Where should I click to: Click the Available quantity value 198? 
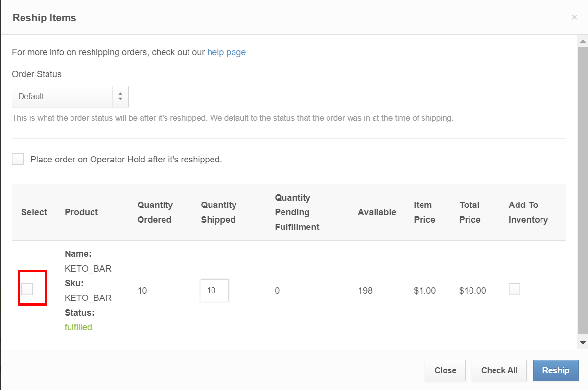pos(365,290)
